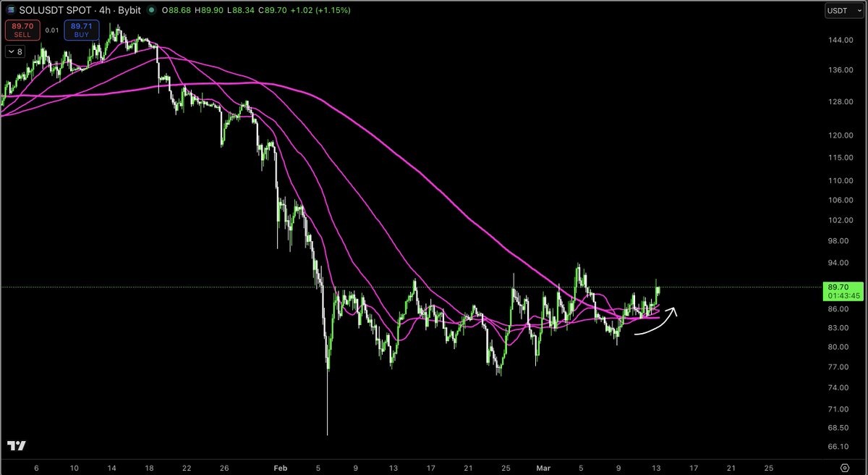Screen dimensions: 868x475
Task: Click the green market status dot
Action: 150,11
